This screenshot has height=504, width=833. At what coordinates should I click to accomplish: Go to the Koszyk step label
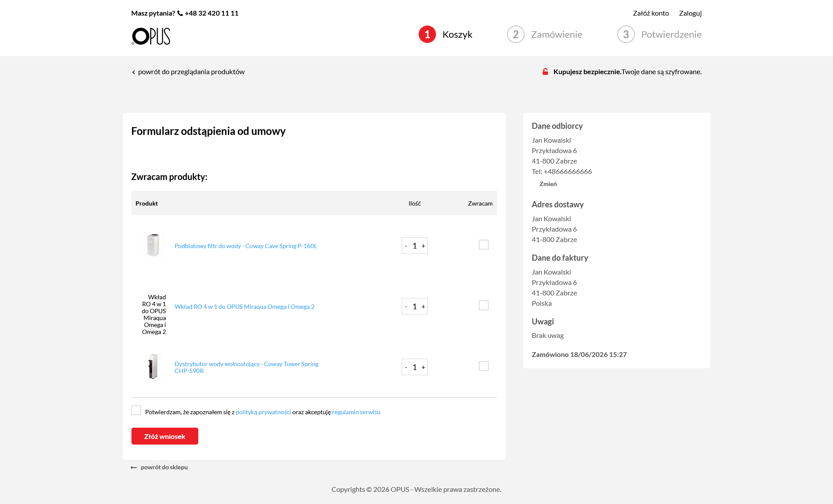tap(457, 34)
